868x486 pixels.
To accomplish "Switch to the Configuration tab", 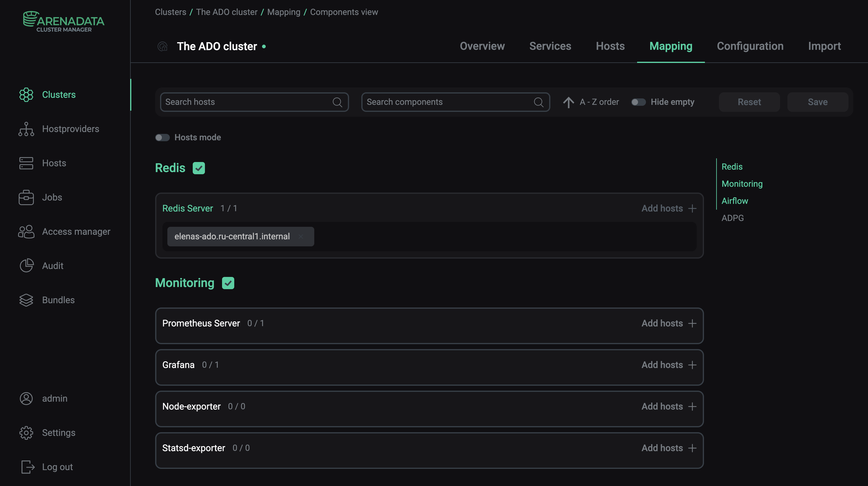I will (x=750, y=46).
